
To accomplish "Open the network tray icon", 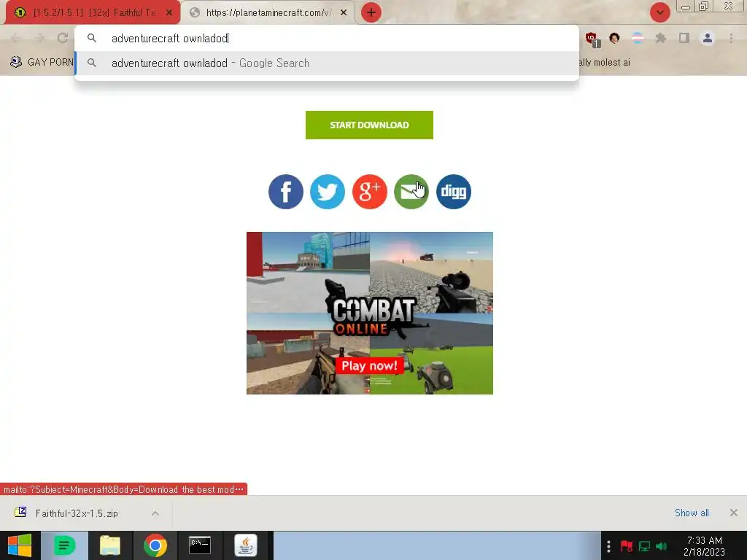I will [644, 546].
